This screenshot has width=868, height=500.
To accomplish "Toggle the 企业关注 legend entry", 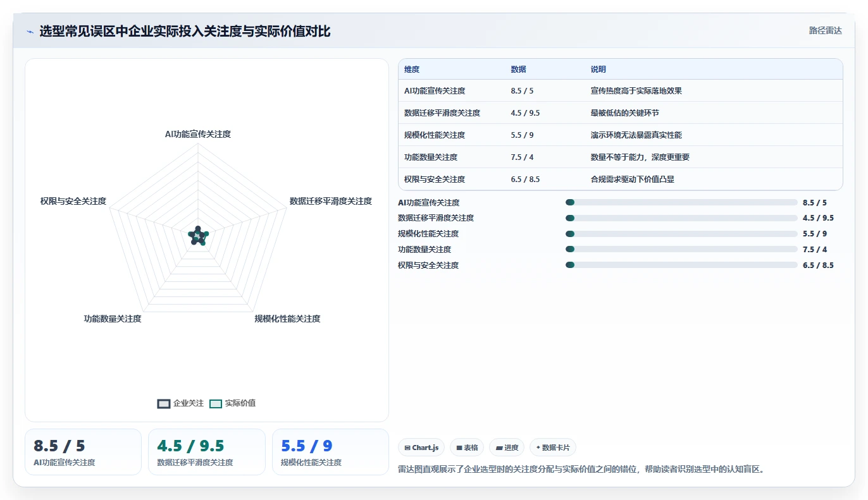I will 181,403.
